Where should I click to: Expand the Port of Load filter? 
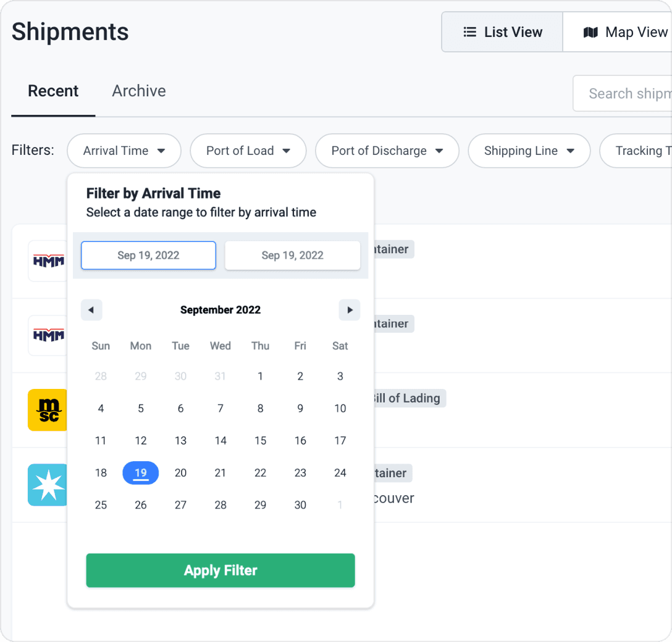pos(248,151)
